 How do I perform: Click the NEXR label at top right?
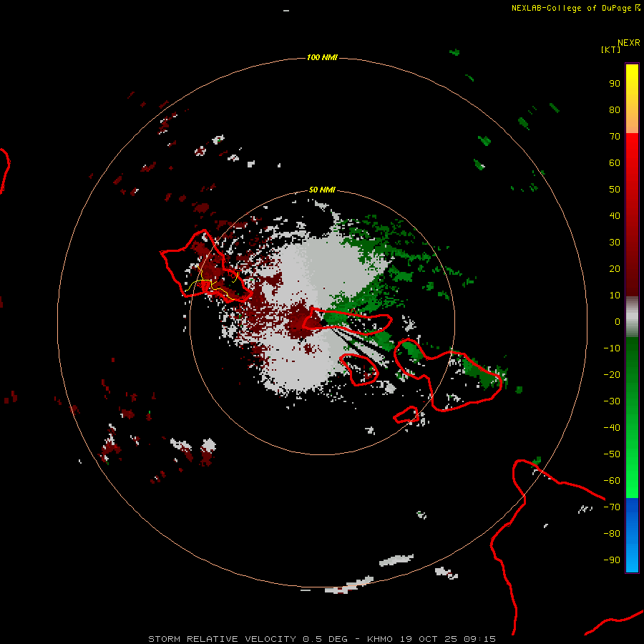pyautogui.click(x=629, y=43)
